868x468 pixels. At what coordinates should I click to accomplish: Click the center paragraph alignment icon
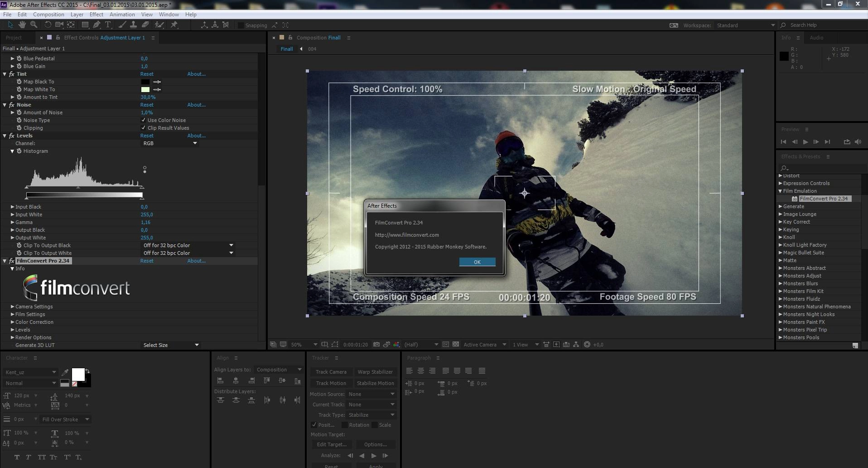tap(420, 371)
